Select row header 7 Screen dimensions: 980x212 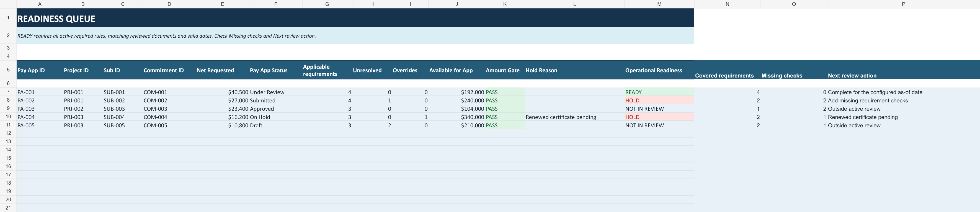click(x=8, y=92)
